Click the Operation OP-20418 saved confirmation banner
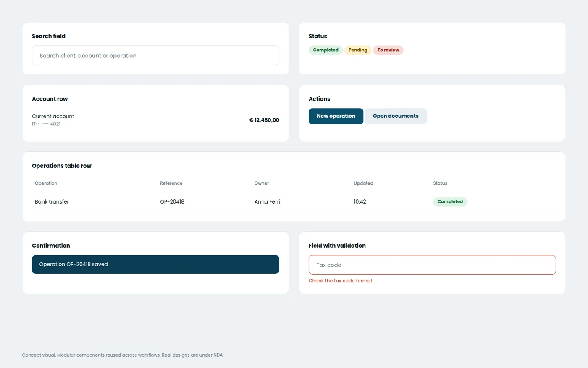The height and width of the screenshot is (368, 588). 155,265
